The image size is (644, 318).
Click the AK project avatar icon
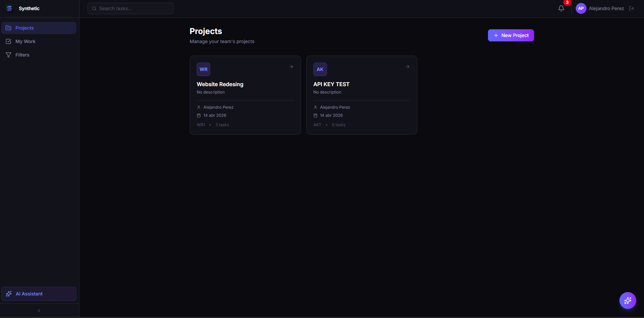[x=320, y=69]
